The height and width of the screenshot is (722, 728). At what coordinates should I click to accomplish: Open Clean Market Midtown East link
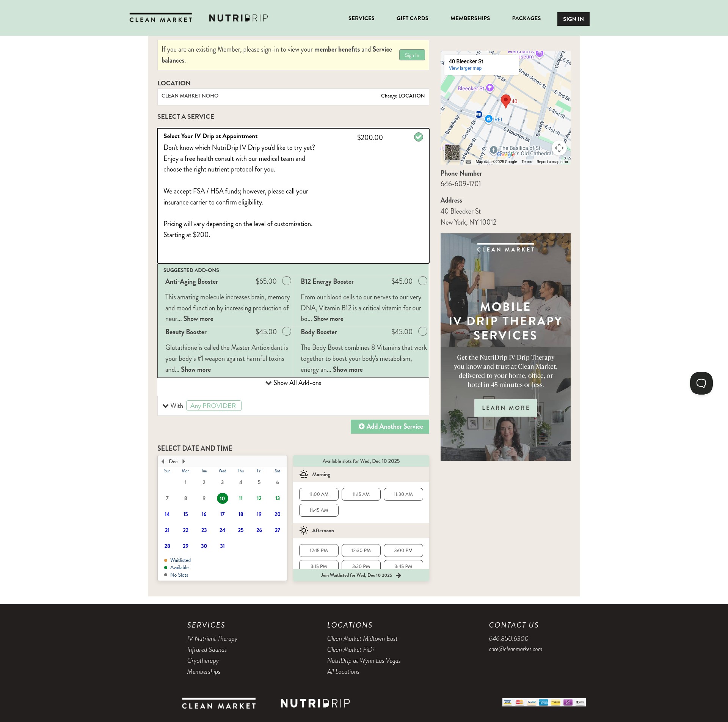coord(362,639)
